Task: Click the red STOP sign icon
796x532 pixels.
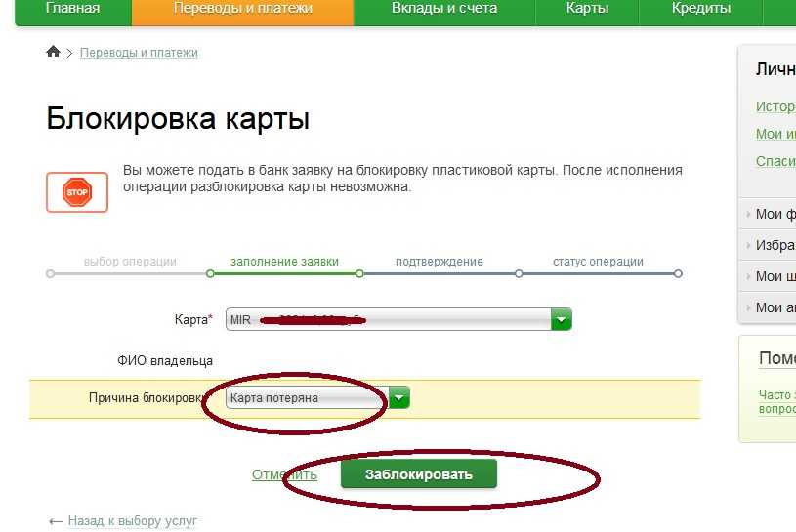Action: point(77,192)
